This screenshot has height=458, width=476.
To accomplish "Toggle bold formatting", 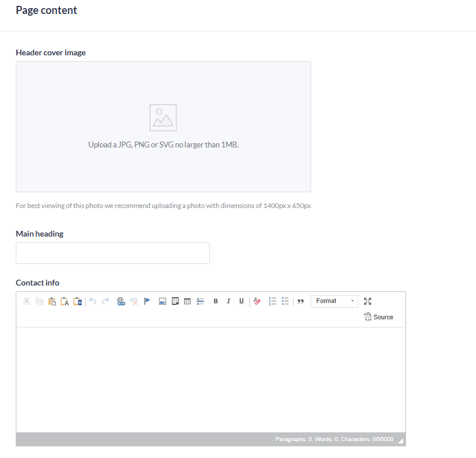I will coord(216,301).
